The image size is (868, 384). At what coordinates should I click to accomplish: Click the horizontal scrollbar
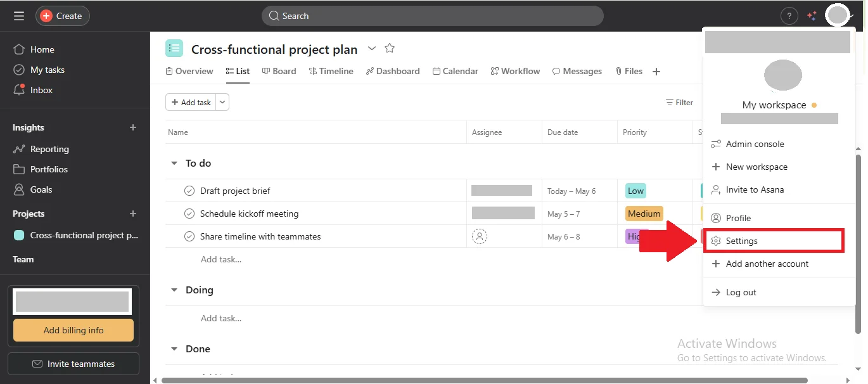pos(485,380)
